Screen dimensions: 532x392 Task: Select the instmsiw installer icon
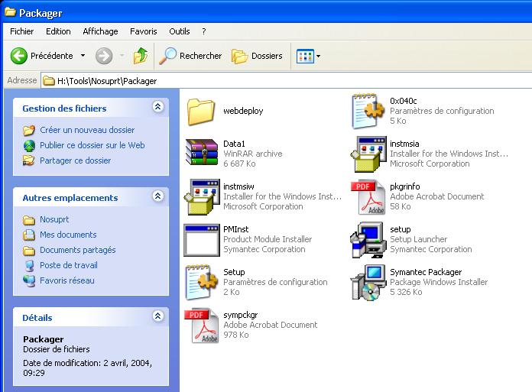(202, 196)
